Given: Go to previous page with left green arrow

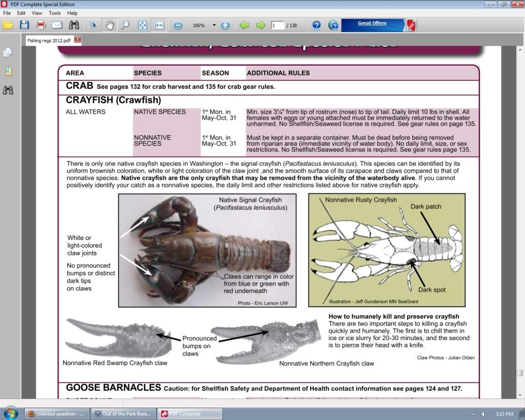Looking at the screenshot, I should (245, 25).
